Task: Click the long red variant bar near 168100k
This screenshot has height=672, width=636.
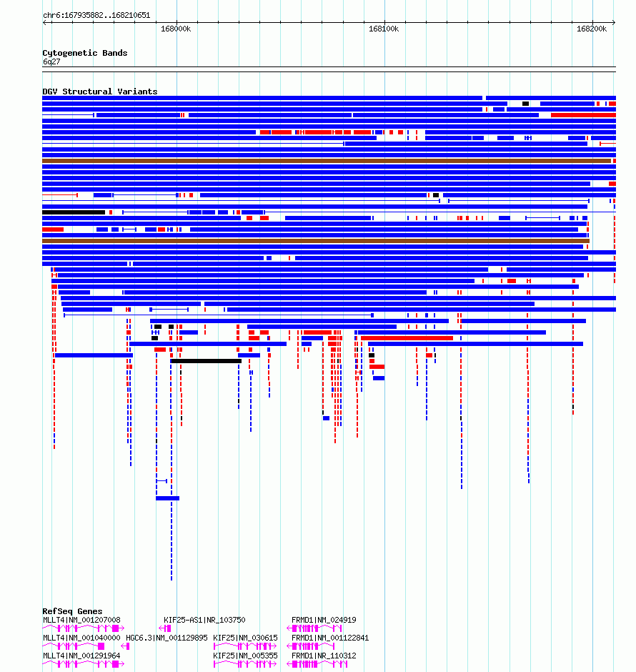Action: click(407, 338)
